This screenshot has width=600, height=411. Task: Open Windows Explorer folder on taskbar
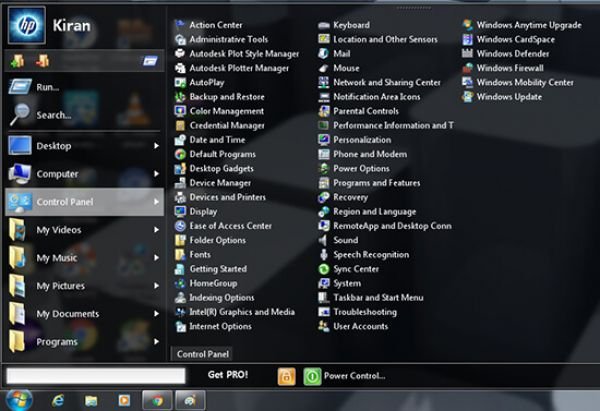pos(91,401)
